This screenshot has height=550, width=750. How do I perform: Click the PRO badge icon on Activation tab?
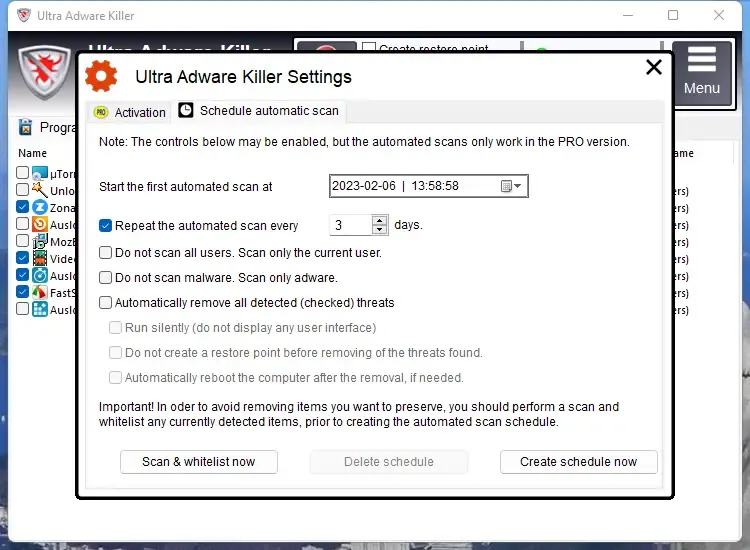pos(101,112)
